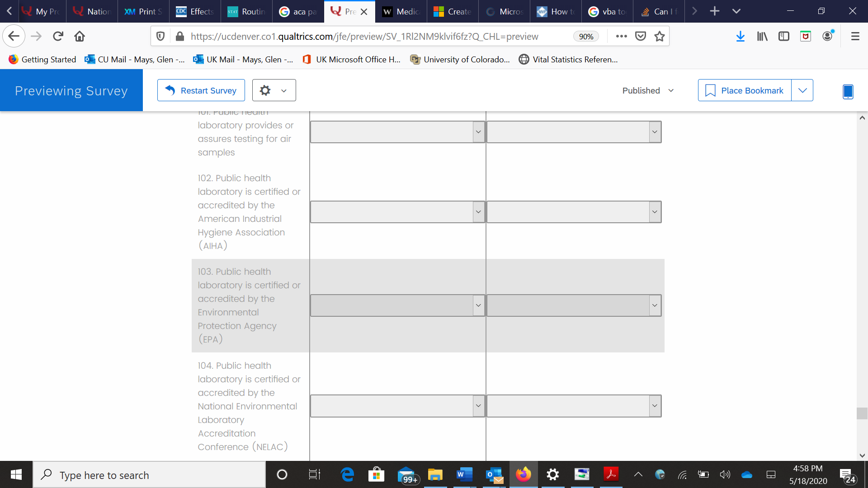Image resolution: width=868 pixels, height=488 pixels.
Task: Expand the Published status dropdown
Action: (648, 90)
